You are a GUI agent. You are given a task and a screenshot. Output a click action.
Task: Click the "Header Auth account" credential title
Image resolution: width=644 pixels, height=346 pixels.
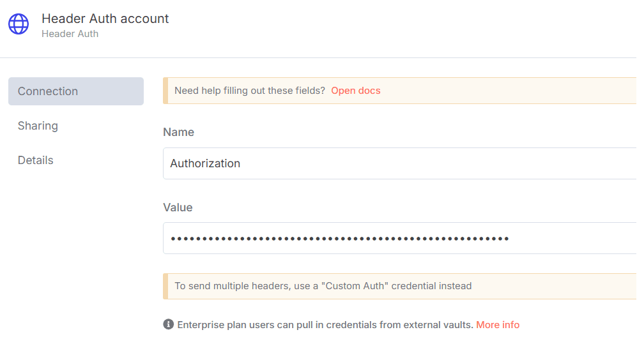(x=105, y=19)
